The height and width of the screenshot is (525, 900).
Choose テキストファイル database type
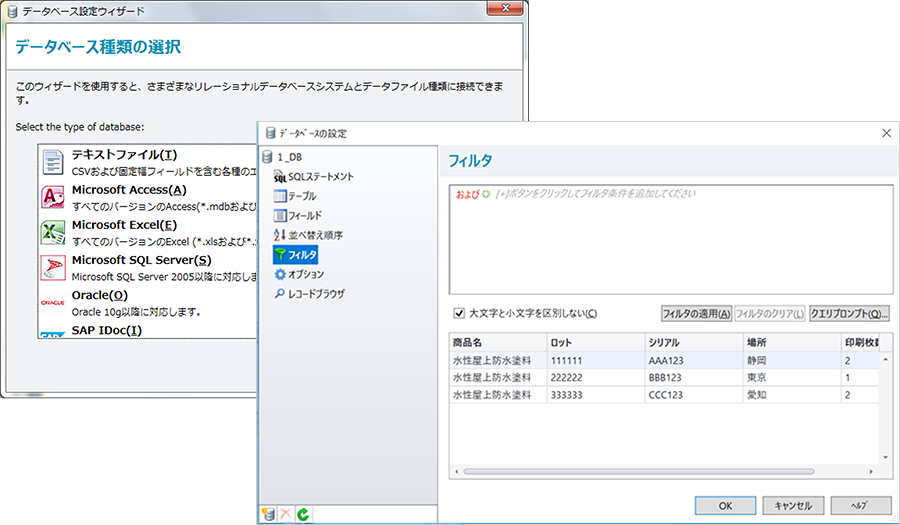point(124,155)
